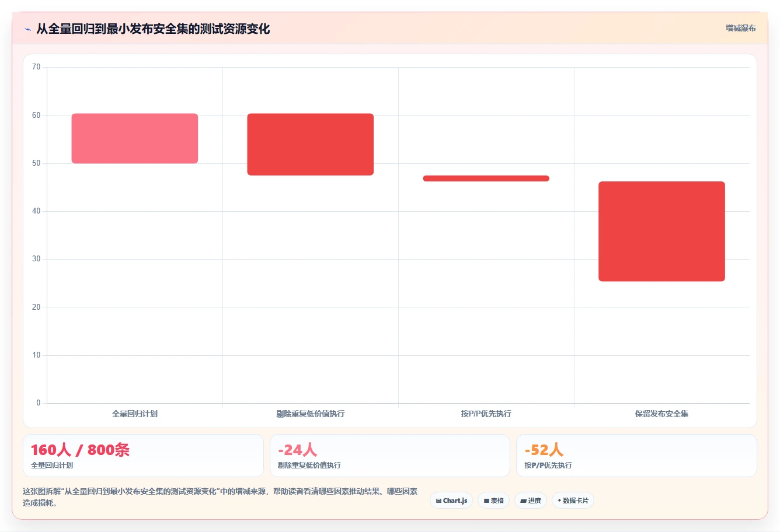The width and height of the screenshot is (780, 532).
Task: Click the x-axis label 剔除重复低价值执行
Action: click(x=311, y=414)
